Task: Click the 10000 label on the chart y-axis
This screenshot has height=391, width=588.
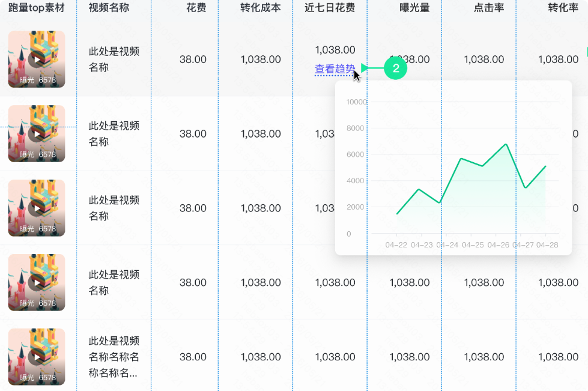Action: pos(357,102)
